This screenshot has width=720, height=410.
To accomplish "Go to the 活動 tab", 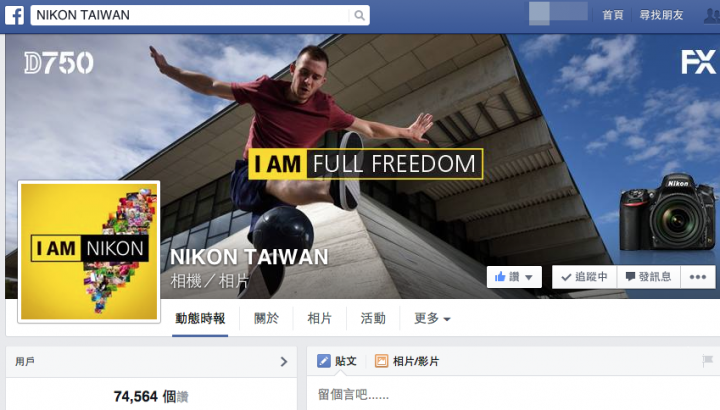I will click(373, 318).
